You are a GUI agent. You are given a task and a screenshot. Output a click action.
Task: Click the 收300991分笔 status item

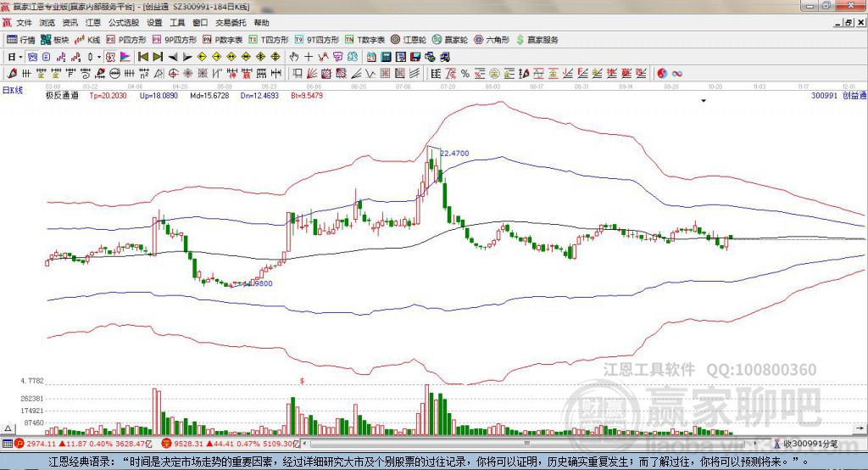(806, 444)
